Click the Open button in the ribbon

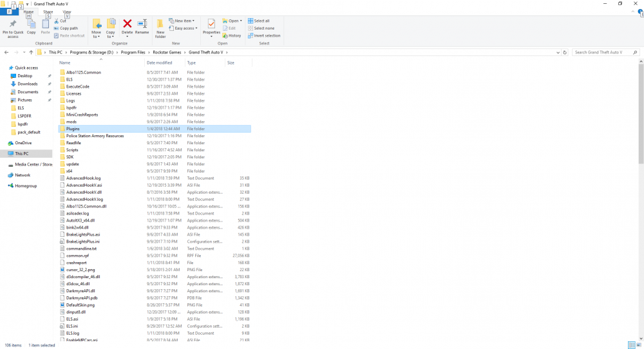point(232,21)
